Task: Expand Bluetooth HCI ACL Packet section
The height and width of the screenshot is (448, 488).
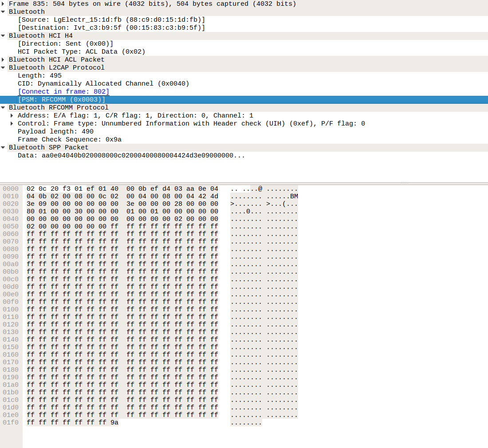Action: click(x=4, y=59)
